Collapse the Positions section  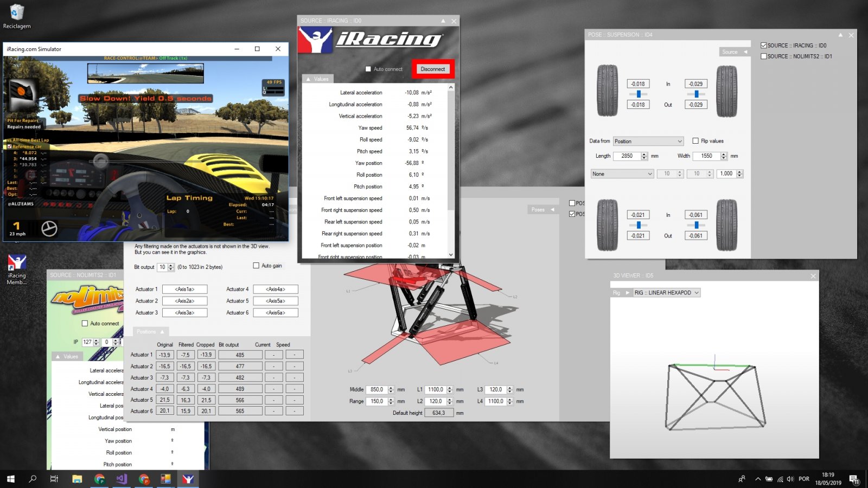click(x=150, y=331)
